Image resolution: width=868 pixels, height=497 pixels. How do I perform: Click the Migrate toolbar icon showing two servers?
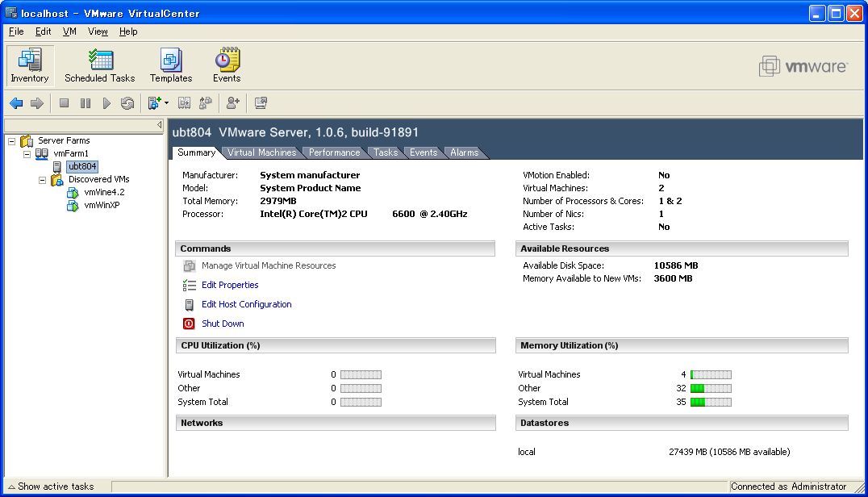(x=185, y=103)
